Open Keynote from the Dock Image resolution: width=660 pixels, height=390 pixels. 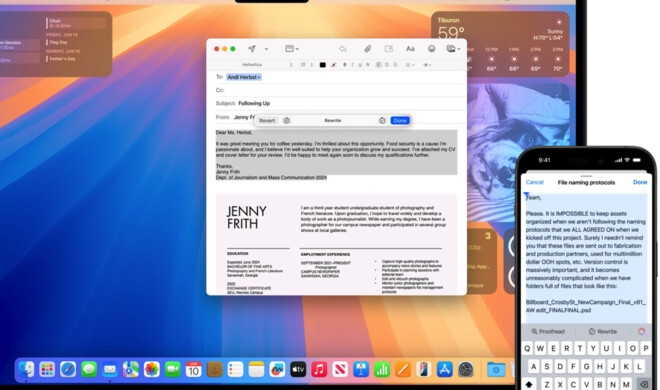[x=361, y=369]
